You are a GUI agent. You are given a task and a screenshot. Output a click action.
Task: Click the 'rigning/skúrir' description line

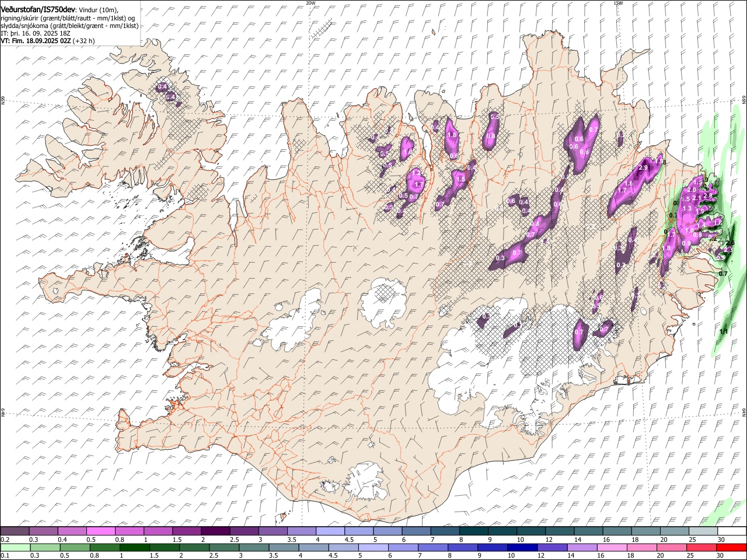tap(67, 18)
